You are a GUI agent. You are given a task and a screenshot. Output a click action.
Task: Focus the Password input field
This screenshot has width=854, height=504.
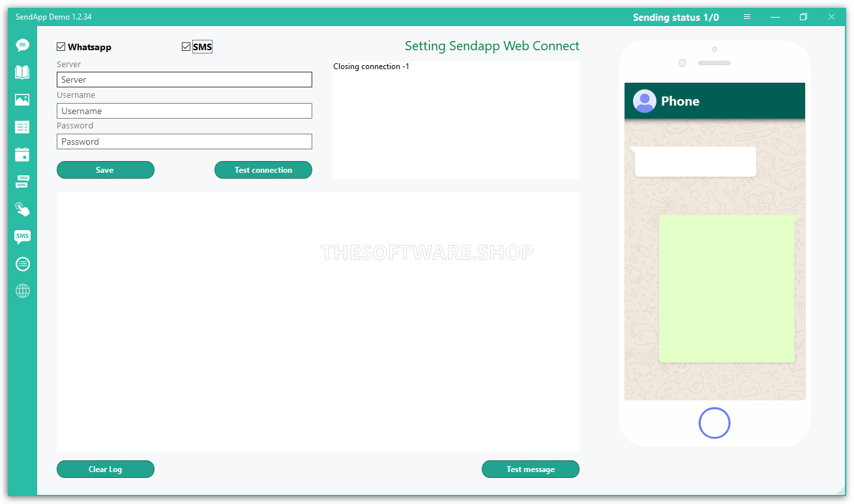[184, 141]
